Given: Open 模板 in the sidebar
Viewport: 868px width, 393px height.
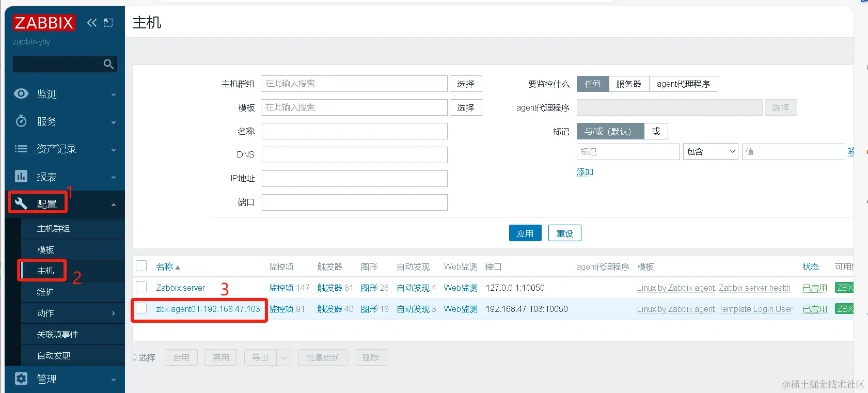Looking at the screenshot, I should click(x=45, y=249).
